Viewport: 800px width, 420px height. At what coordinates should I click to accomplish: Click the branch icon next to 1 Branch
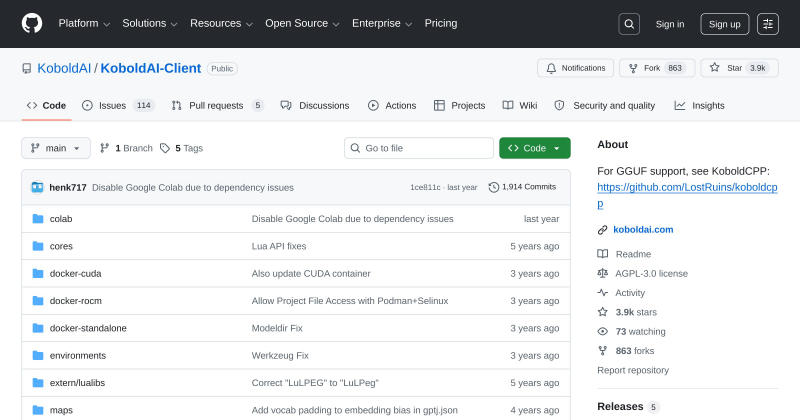[105, 148]
